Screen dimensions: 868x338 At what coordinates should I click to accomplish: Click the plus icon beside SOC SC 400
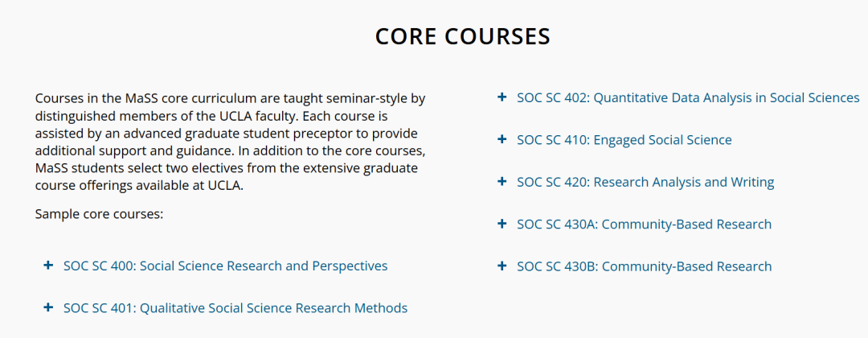[48, 266]
